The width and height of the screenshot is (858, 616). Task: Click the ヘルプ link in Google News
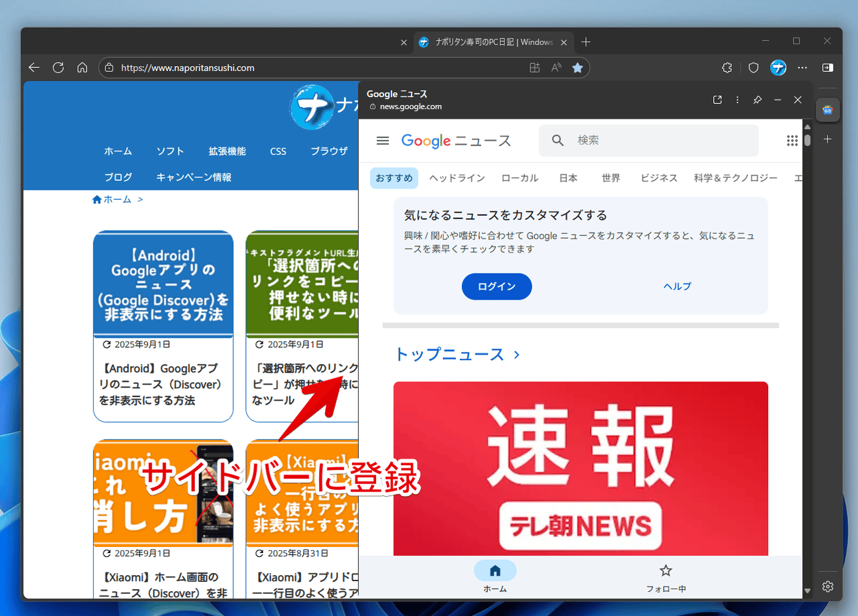coord(677,286)
